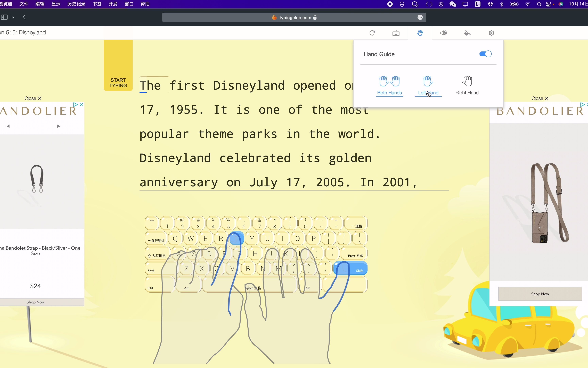The height and width of the screenshot is (368, 588).
Task: Open the 编辑 menu
Action: [40, 4]
